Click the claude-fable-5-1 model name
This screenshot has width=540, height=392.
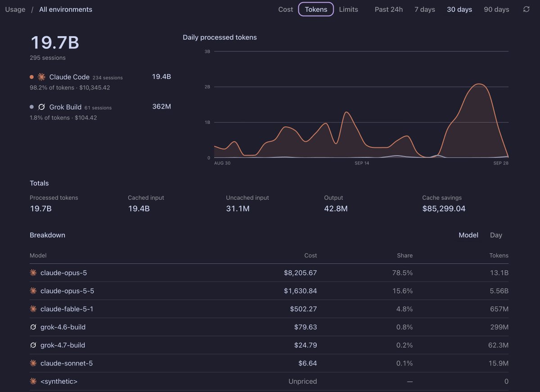(x=67, y=309)
